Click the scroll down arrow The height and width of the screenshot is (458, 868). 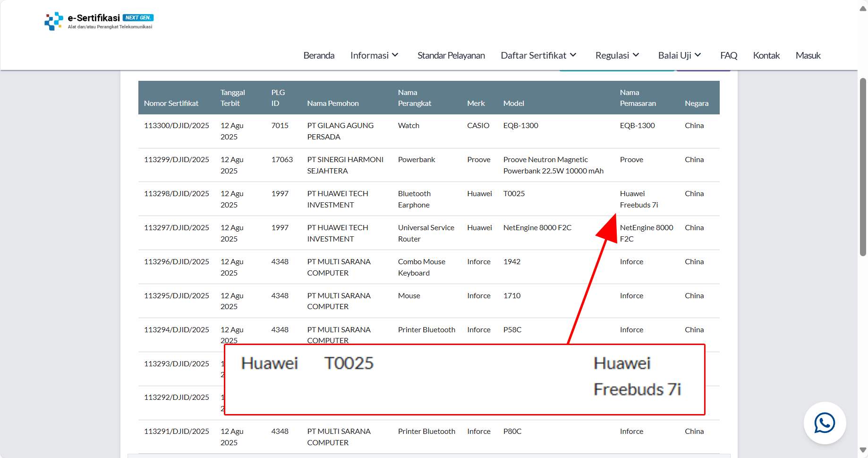863,450
